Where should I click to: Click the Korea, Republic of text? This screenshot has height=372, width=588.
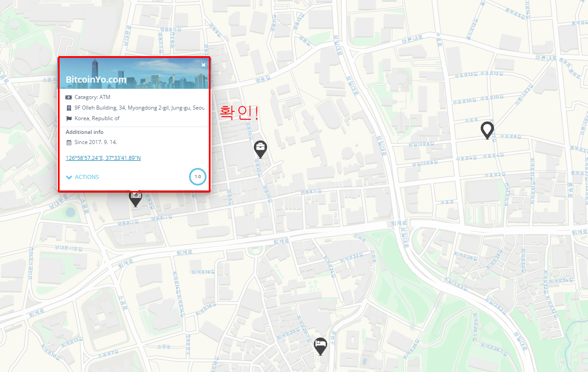point(97,118)
